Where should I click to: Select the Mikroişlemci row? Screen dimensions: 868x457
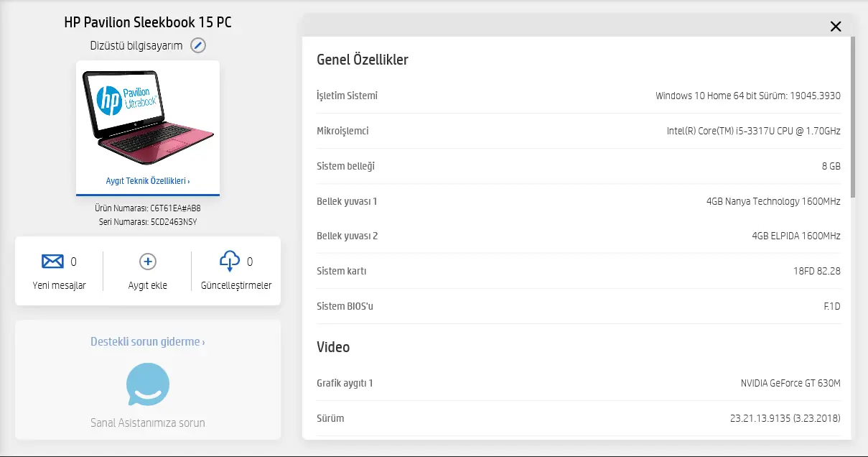tap(579, 131)
